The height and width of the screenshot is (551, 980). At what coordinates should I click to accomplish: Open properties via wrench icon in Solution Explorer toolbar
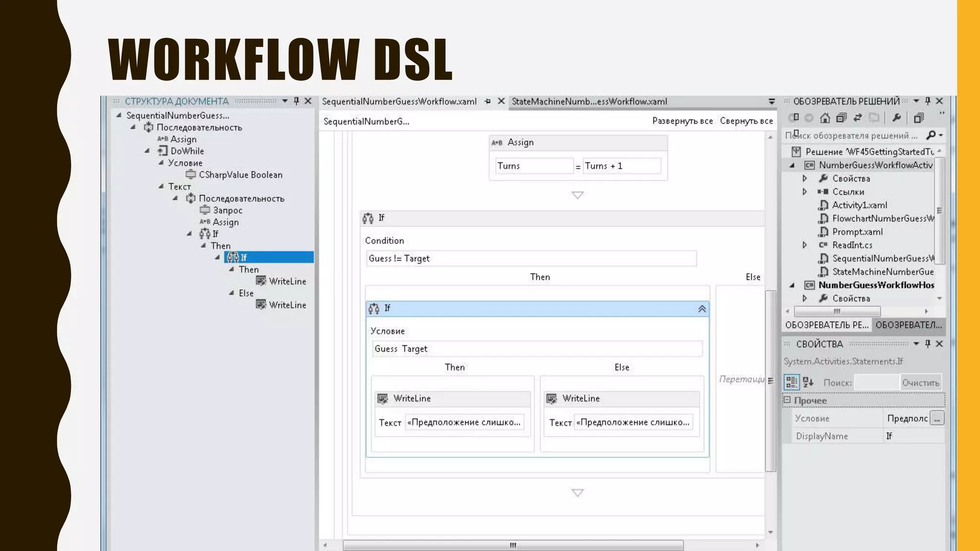point(896,118)
